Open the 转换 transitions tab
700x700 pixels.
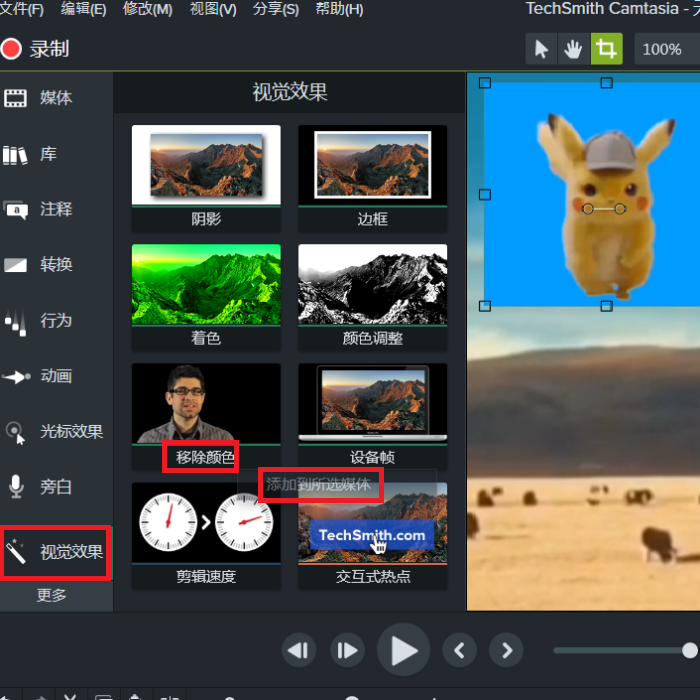pos(38,264)
